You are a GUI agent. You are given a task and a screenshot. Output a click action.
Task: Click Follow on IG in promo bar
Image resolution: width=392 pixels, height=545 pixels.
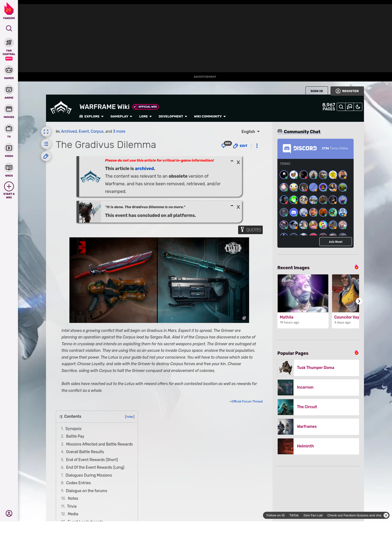(275, 515)
